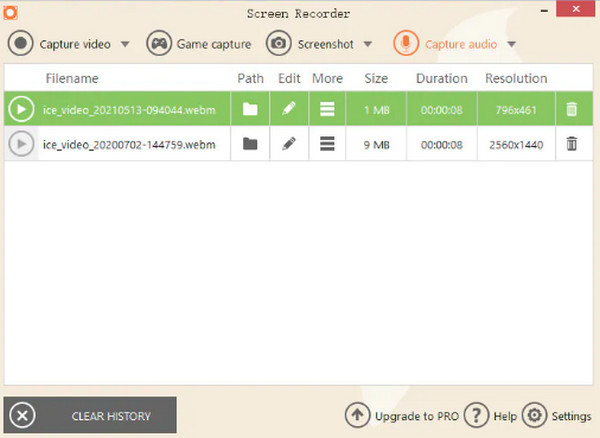Click the More column header

coord(328,78)
